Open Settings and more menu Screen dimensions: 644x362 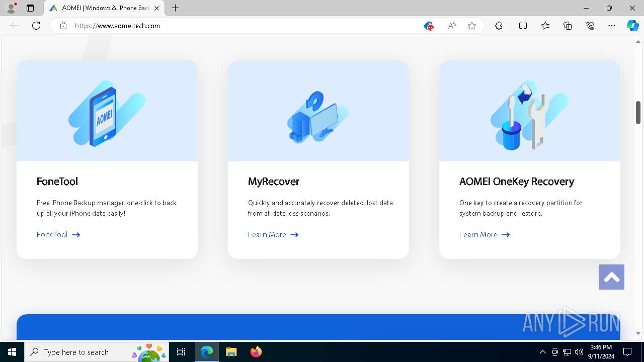coord(612,26)
